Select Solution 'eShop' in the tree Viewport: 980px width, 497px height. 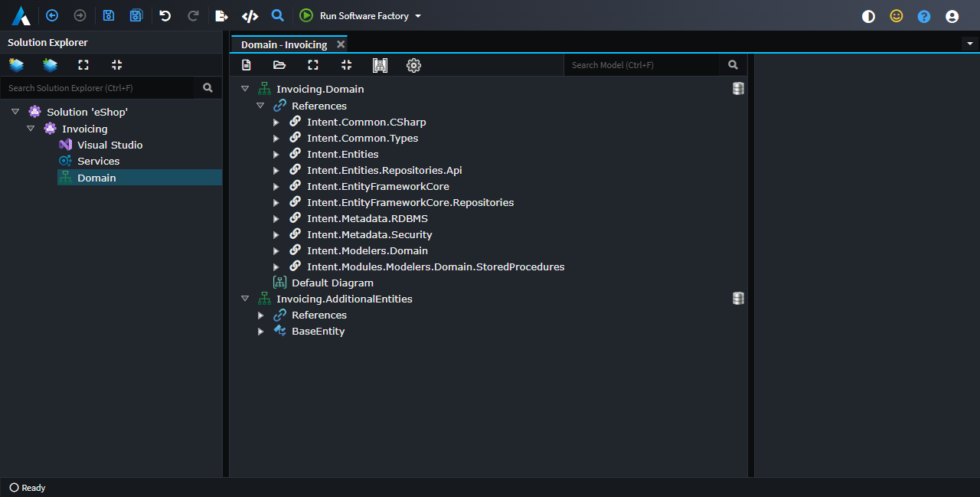(87, 112)
